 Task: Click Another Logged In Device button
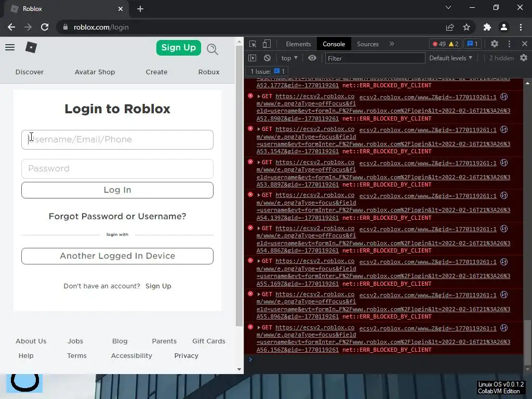[x=117, y=256]
